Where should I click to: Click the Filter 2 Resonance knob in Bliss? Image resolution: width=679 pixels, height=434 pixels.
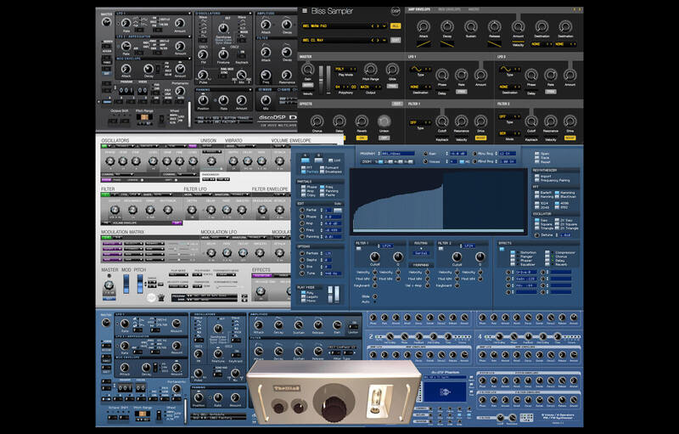click(550, 122)
